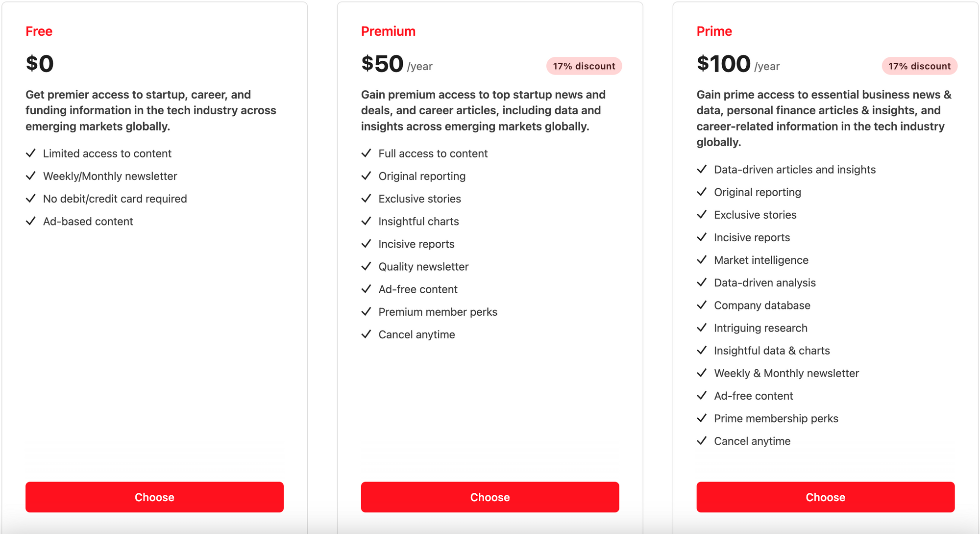This screenshot has height=534, width=980.
Task: Select the Premium plan Choose button
Action: pyautogui.click(x=490, y=497)
